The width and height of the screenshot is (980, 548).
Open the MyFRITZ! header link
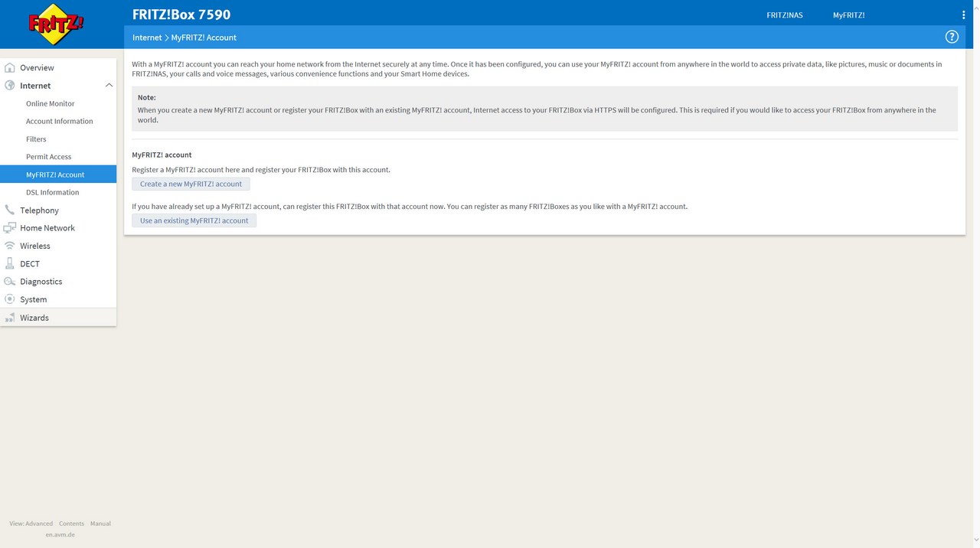click(849, 15)
